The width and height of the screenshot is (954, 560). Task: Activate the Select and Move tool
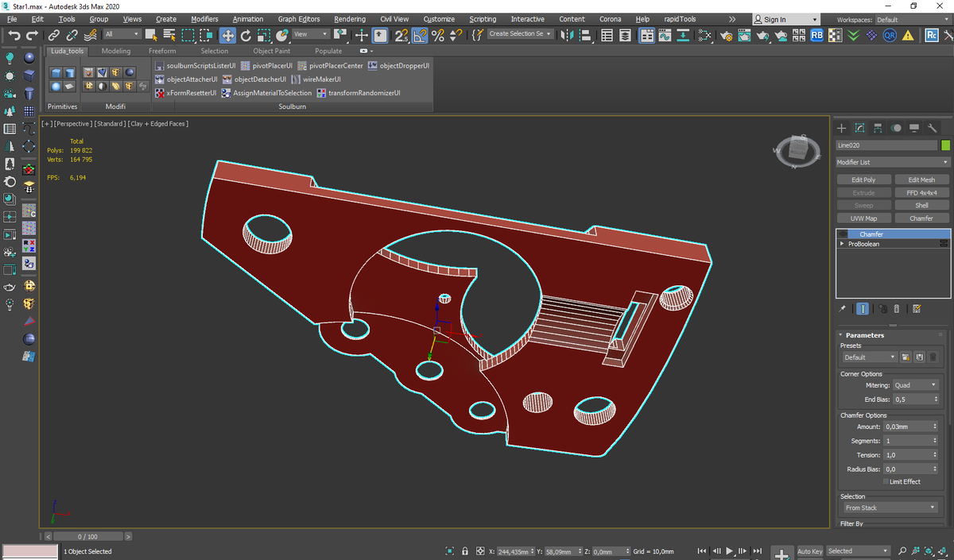[227, 35]
